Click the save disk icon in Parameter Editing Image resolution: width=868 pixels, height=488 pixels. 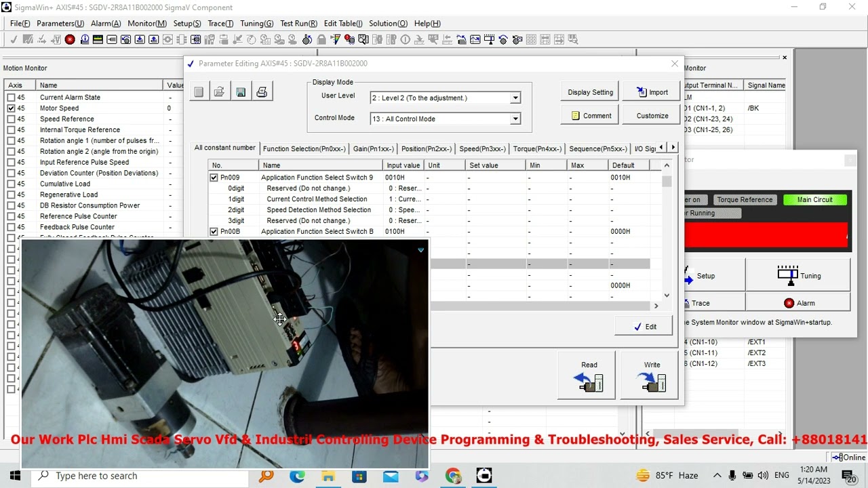(x=241, y=92)
